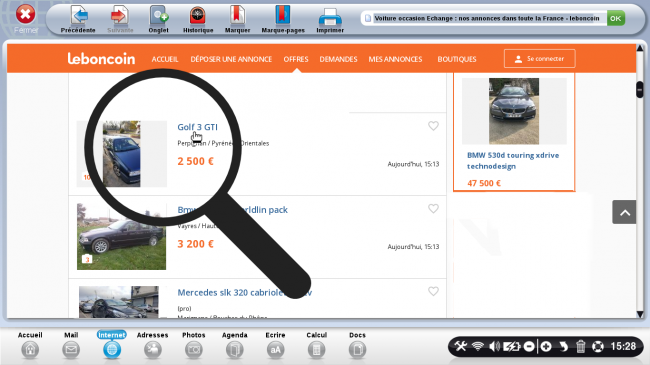650x365 pixels.
Task: Click the red Fermer close icon
Action: [x=25, y=15]
